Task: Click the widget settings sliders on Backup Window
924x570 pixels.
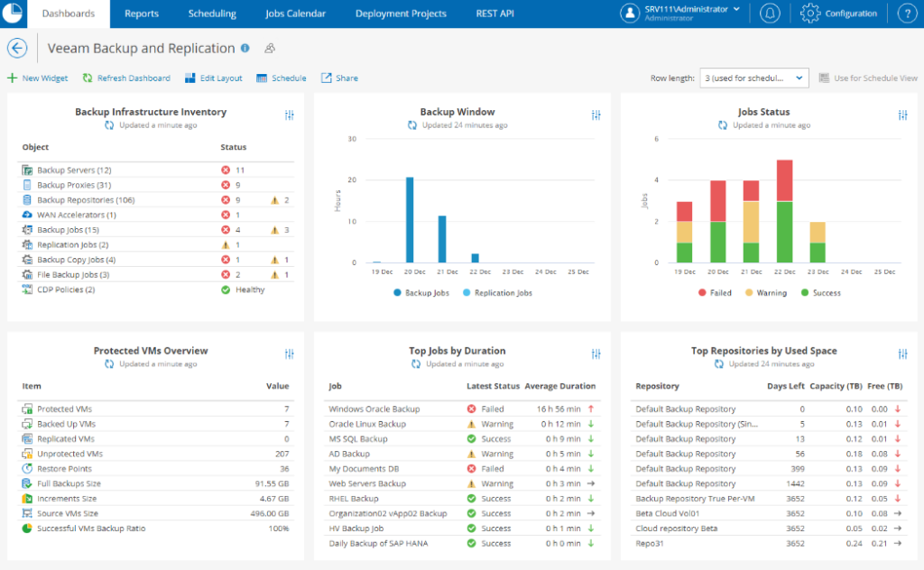Action: [x=596, y=115]
